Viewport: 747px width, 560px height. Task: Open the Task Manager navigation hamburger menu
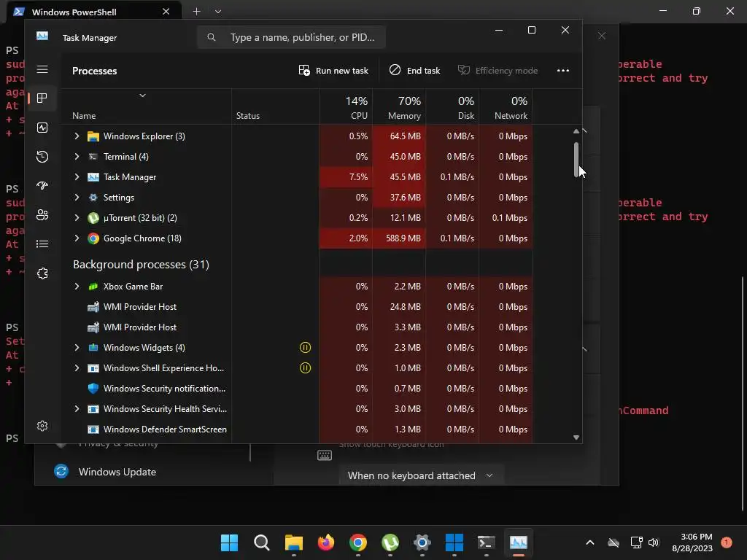(42, 69)
